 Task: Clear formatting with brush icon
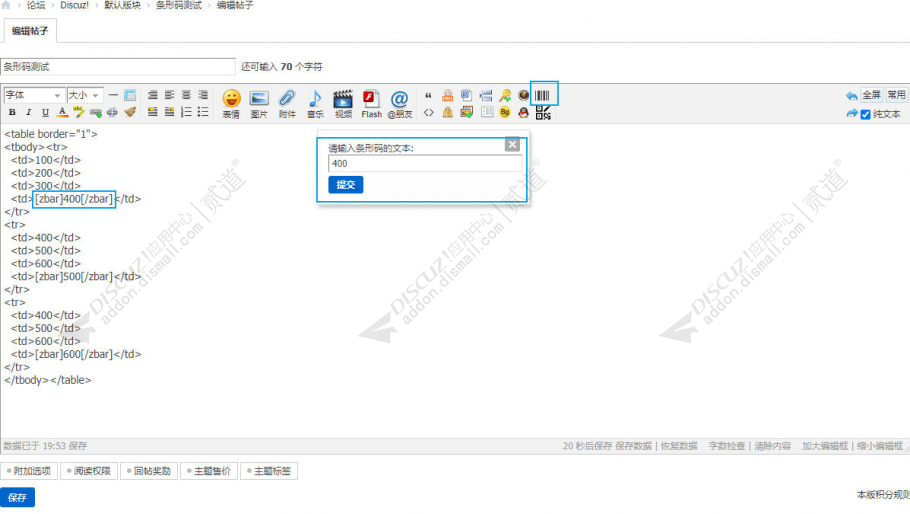click(130, 112)
